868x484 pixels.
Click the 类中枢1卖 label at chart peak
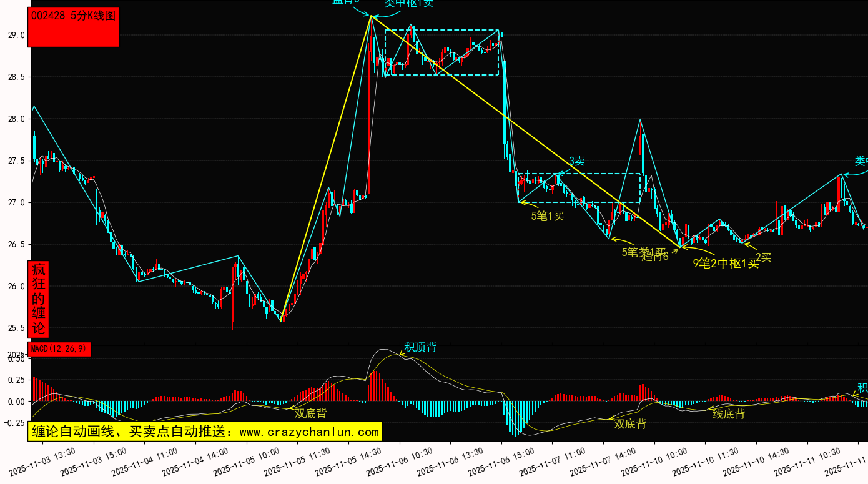coord(408,3)
